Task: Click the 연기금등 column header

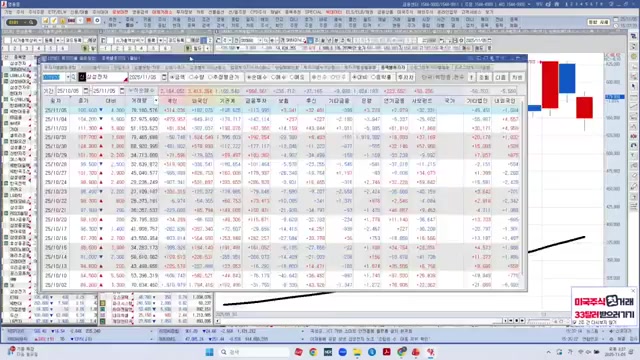Action: point(394,100)
